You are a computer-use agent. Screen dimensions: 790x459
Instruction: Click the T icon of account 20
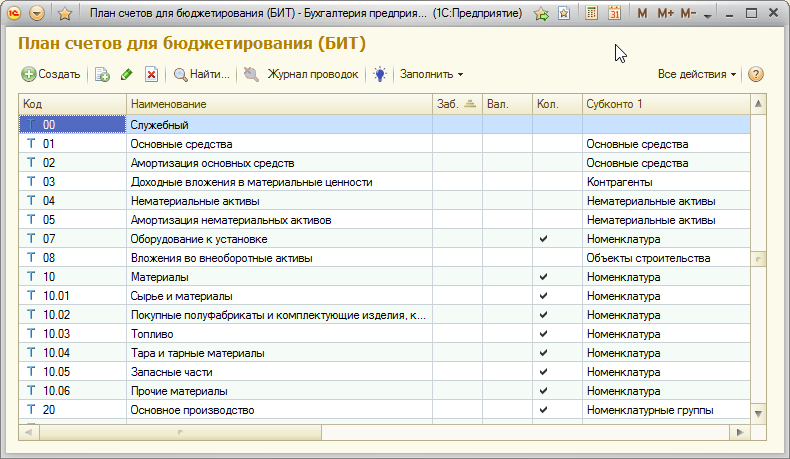[31, 410]
